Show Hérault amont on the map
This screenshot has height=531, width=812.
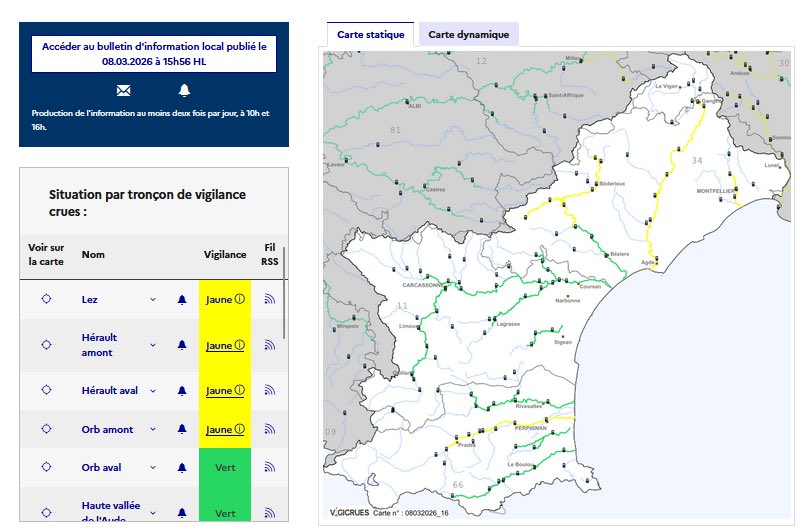point(46,345)
